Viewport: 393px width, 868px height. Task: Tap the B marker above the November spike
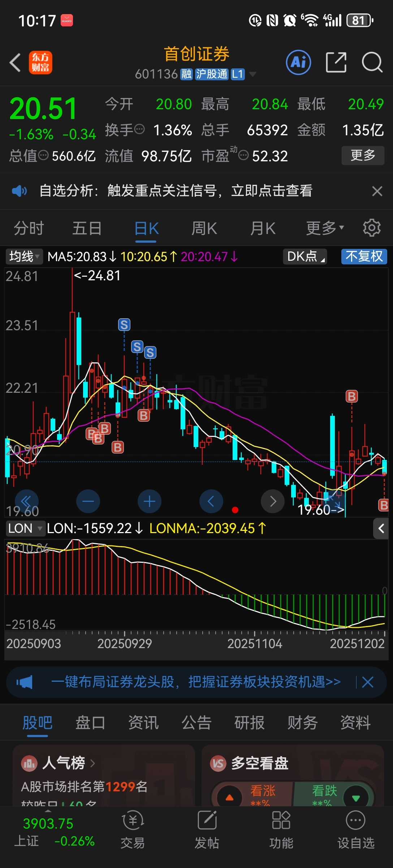(351, 396)
